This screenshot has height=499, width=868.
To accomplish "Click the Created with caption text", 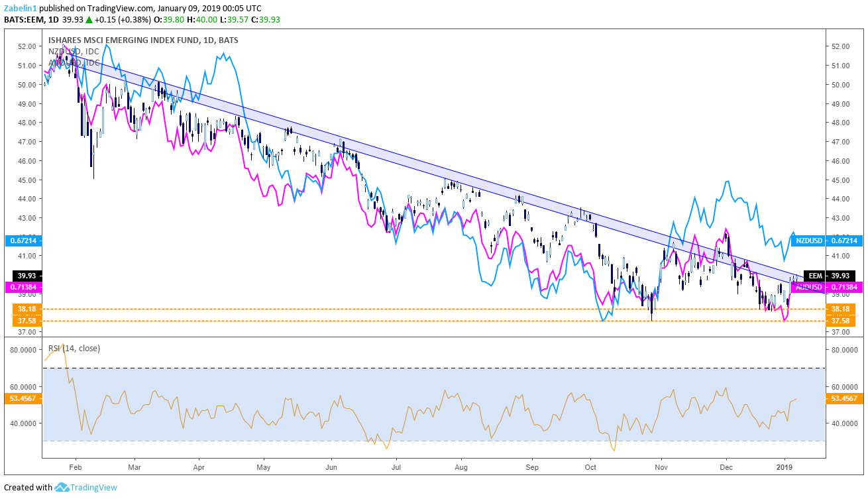I will tap(28, 488).
